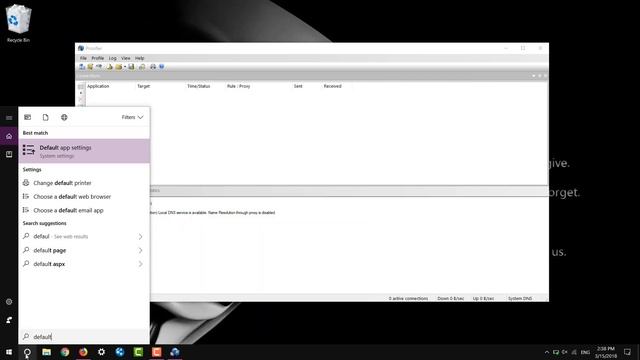Click the search box containing 'default'
This screenshot has width=640, height=360.
[x=84, y=337]
